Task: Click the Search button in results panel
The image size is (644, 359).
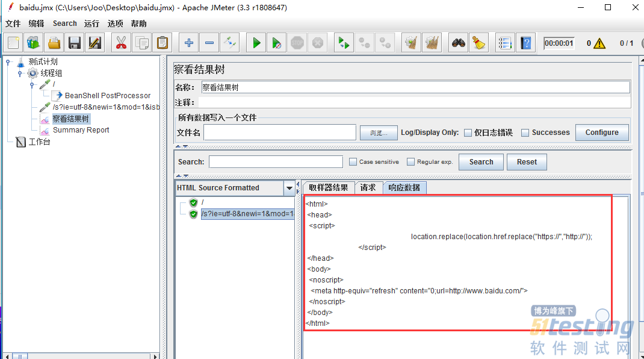Action: (481, 162)
